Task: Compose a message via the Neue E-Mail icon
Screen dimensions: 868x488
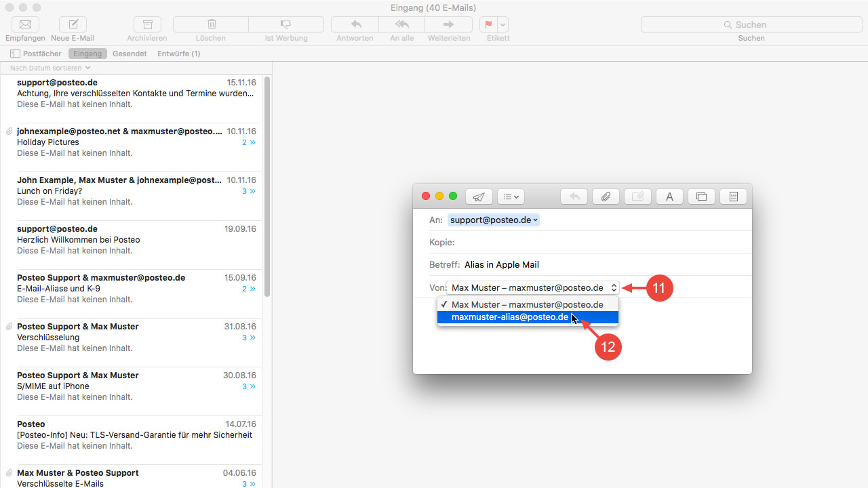Action: pos(72,24)
